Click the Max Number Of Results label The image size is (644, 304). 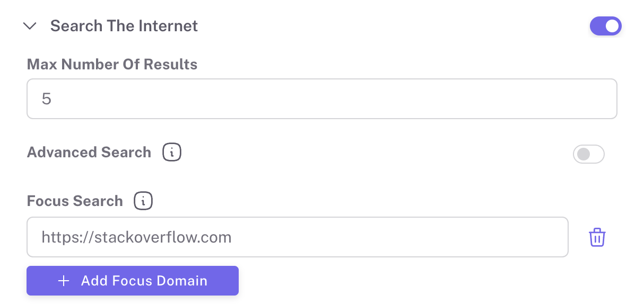coord(112,65)
